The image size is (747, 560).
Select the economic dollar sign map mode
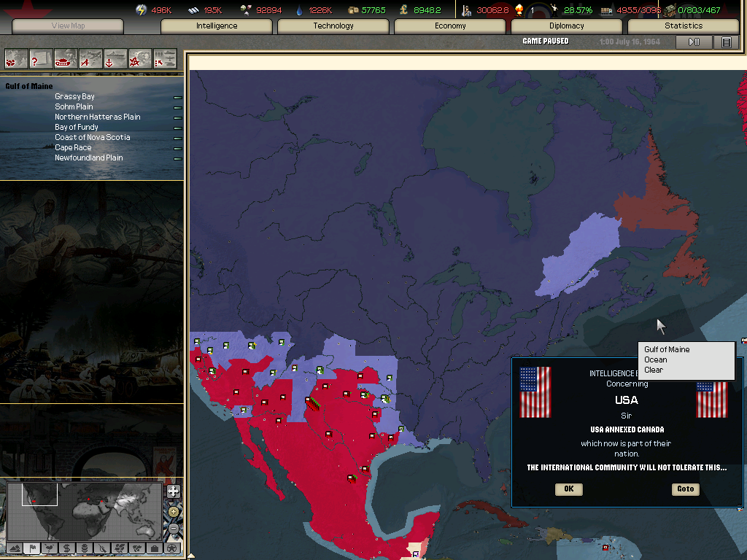coord(66,548)
